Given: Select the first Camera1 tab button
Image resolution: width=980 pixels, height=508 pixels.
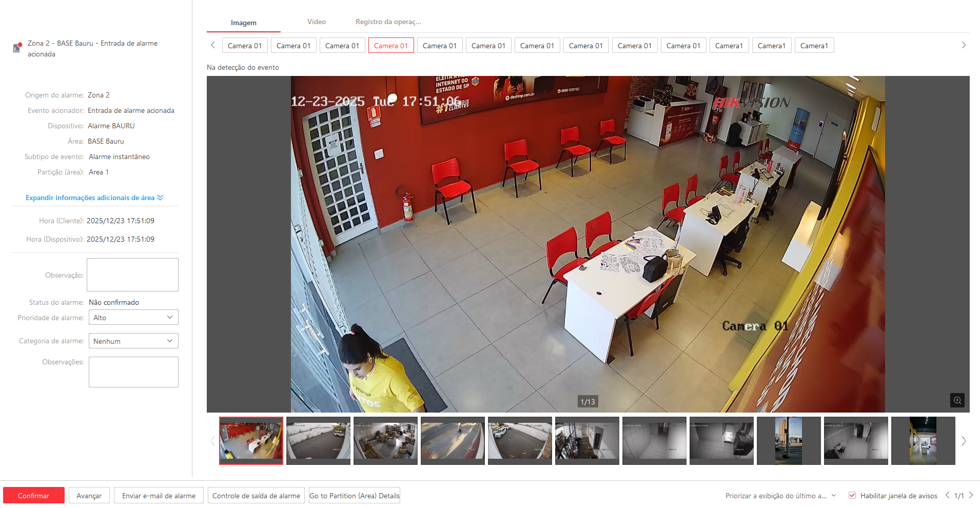Looking at the screenshot, I should point(729,46).
